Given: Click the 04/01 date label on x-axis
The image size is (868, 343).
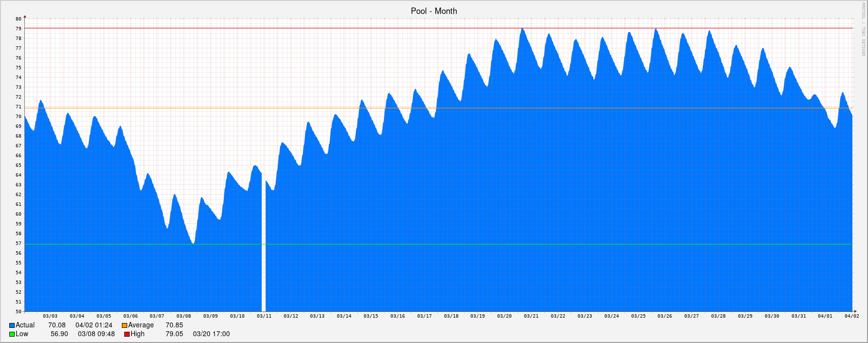Looking at the screenshot, I should point(825,316).
